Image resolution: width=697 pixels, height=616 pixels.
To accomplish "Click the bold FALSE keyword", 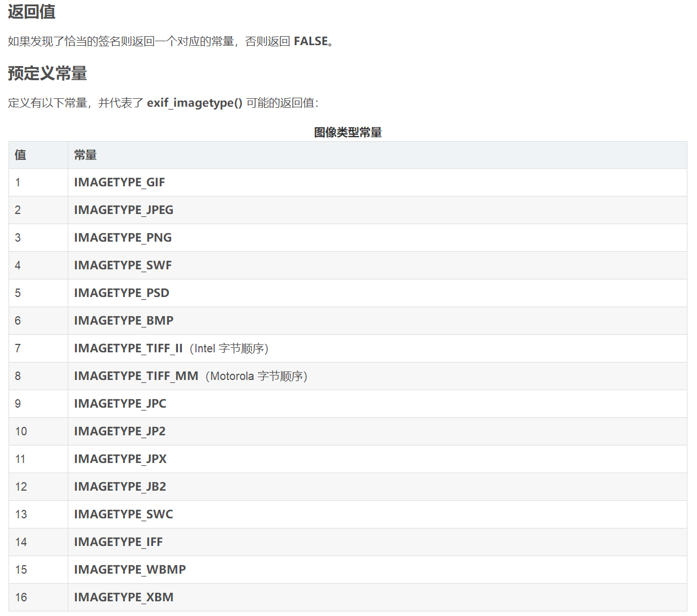I will tap(311, 41).
